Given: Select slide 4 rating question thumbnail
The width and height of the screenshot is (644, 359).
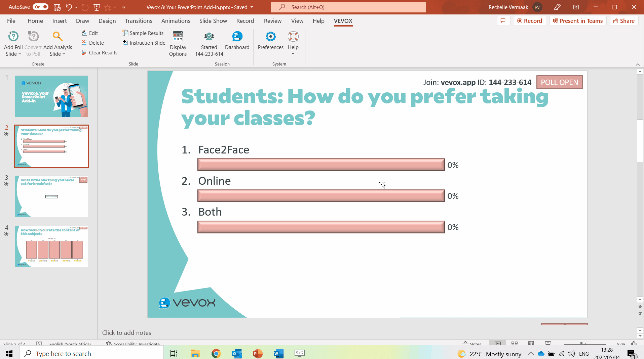Looking at the screenshot, I should tap(51, 246).
